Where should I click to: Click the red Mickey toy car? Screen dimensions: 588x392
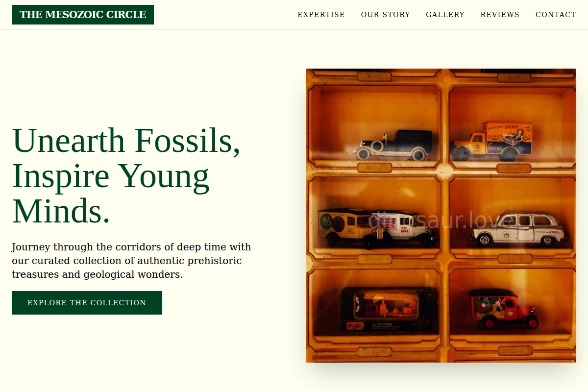click(x=503, y=309)
